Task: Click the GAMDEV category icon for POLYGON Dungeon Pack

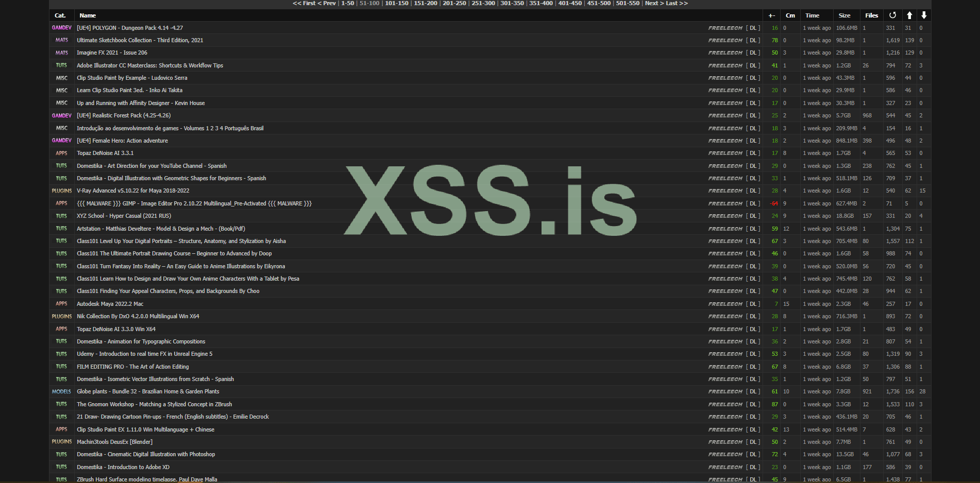Action: 62,28
